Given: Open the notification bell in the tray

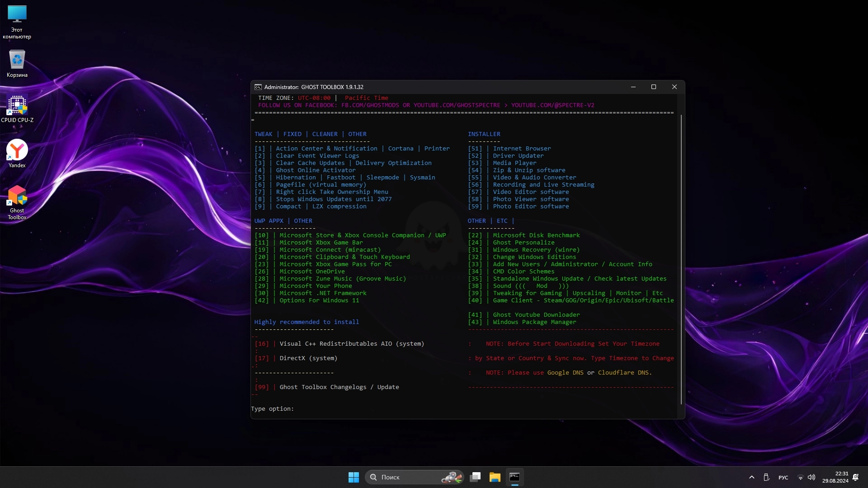Looking at the screenshot, I should 855,477.
